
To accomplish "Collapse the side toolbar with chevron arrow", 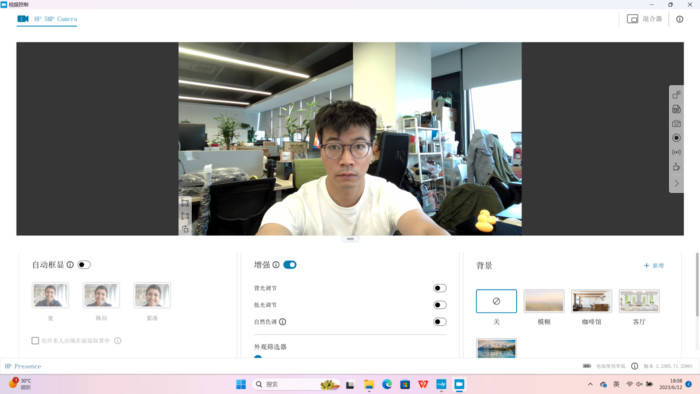I will click(x=676, y=183).
